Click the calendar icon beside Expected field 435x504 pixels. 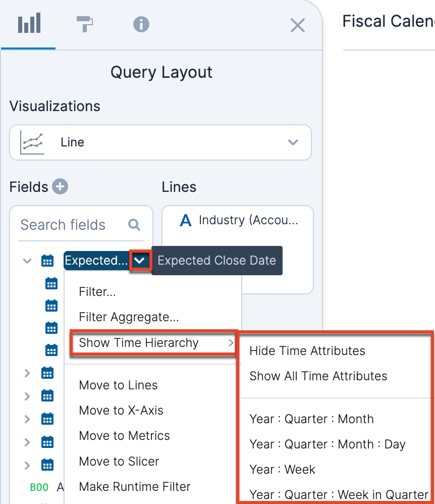pyautogui.click(x=47, y=261)
